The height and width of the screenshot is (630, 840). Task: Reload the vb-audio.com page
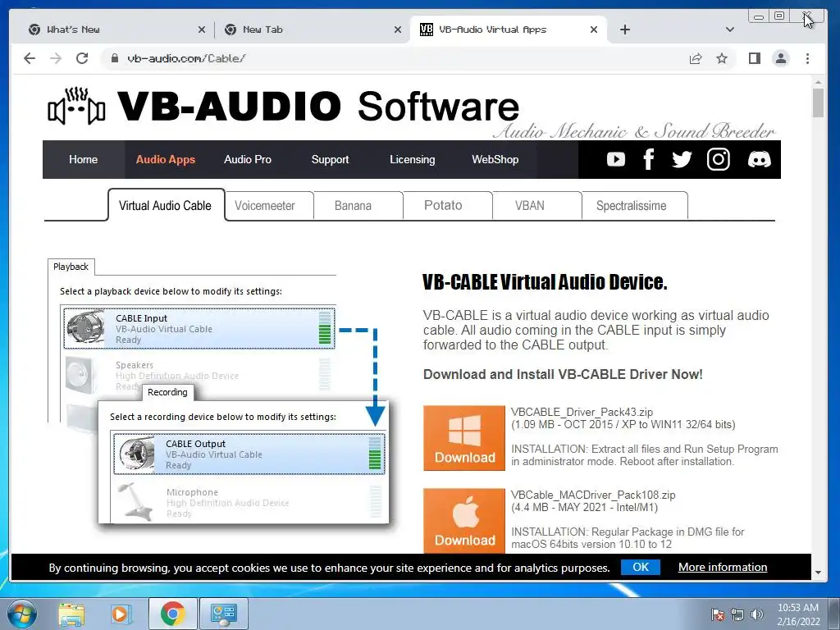pos(82,58)
